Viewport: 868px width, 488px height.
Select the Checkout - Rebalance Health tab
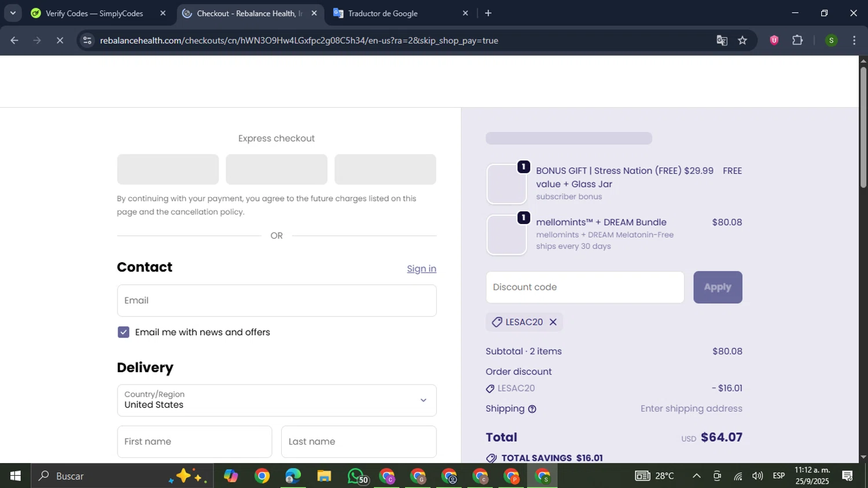tap(251, 13)
